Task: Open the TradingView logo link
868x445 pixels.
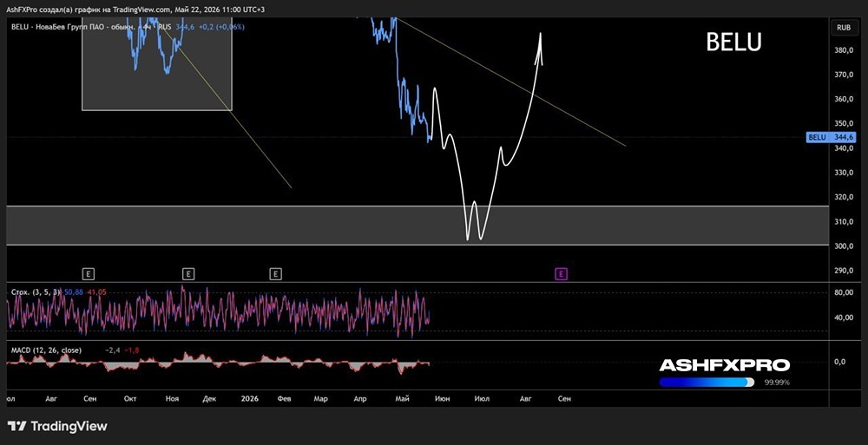Action: point(57,426)
